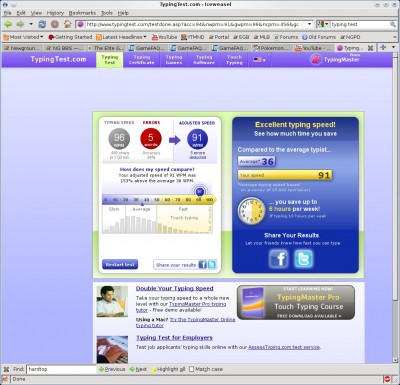The image size is (400, 385).
Task: Open the DGB bookmark
Action: tap(241, 37)
